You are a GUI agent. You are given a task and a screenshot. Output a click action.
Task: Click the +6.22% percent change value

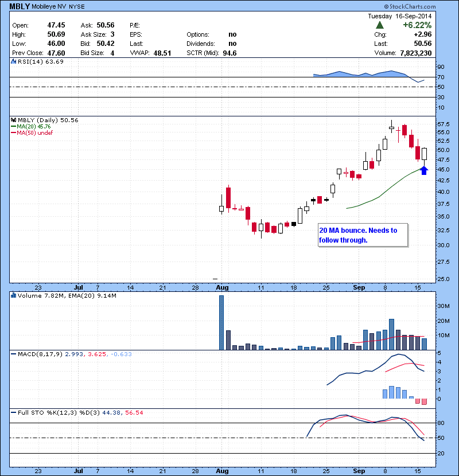pos(417,25)
